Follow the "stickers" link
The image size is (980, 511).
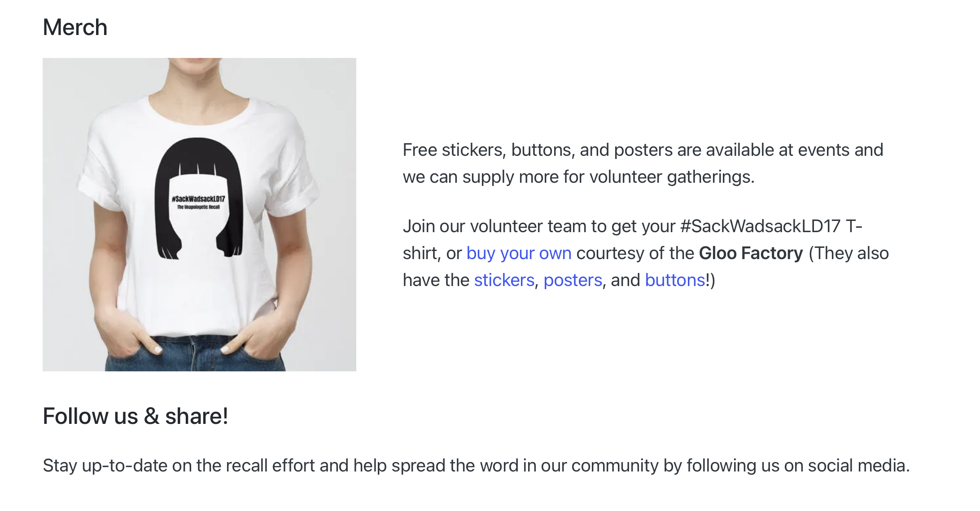504,280
